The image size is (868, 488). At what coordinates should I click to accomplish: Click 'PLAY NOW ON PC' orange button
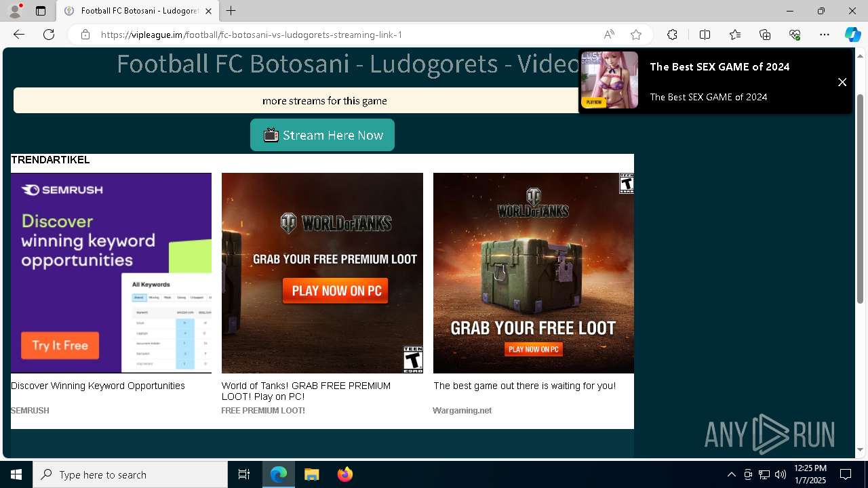coord(336,291)
